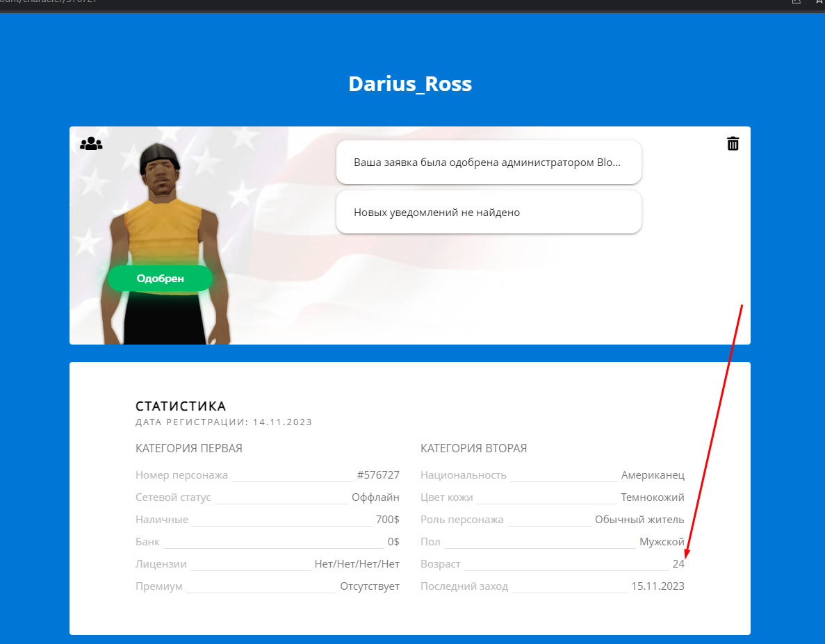Image resolution: width=825 pixels, height=644 pixels.
Task: Click the СТАТИСТИКА section heading
Action: [181, 406]
